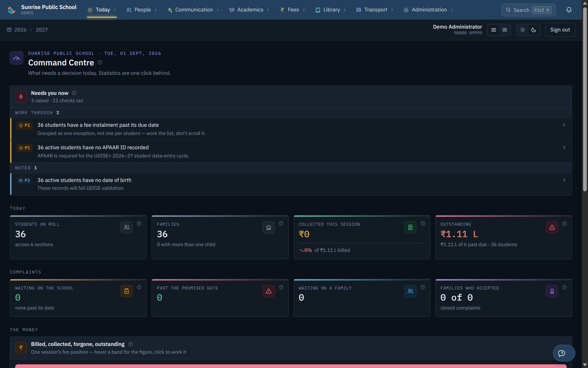Image resolution: width=588 pixels, height=368 pixels.
Task: Click the Sunrise Public School logo icon
Action: (x=11, y=10)
